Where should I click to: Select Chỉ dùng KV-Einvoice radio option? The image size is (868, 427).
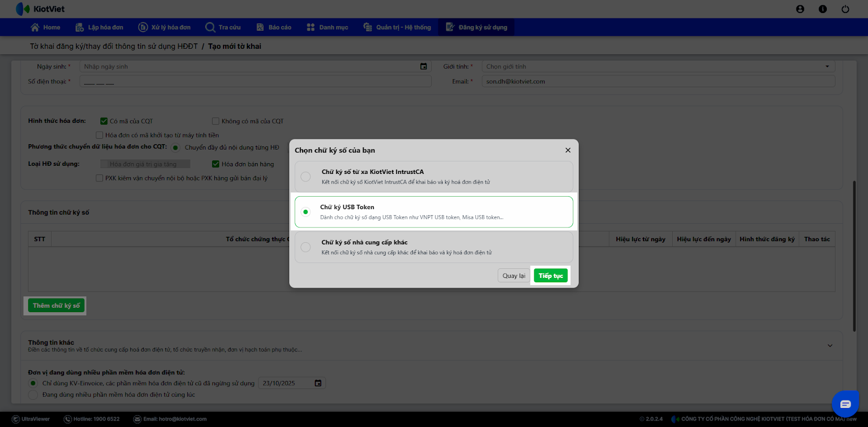33,383
